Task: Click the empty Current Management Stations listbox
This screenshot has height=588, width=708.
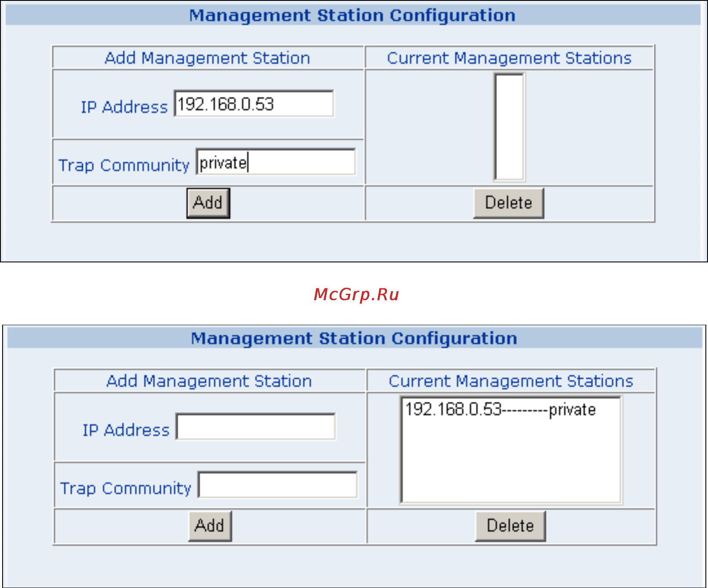Action: [510, 127]
